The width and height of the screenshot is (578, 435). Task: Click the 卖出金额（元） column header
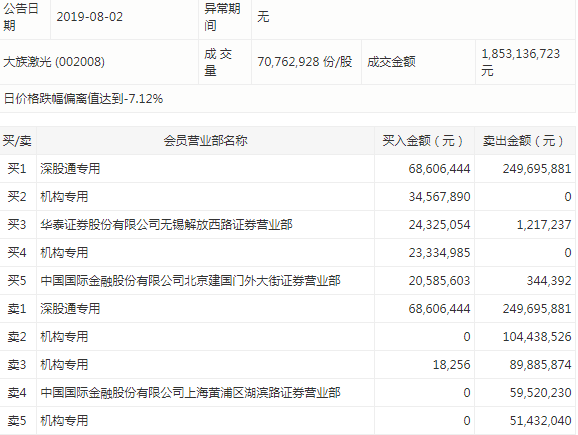(524, 140)
